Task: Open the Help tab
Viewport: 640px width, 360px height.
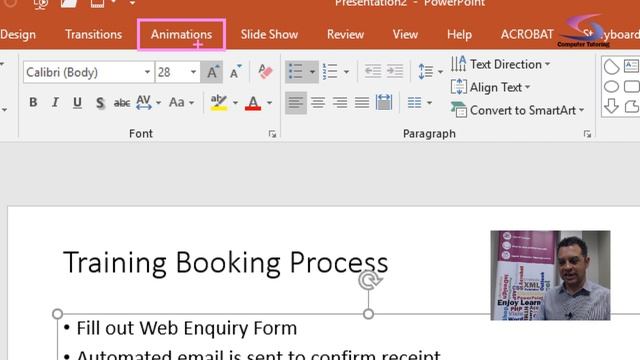Action: click(459, 34)
